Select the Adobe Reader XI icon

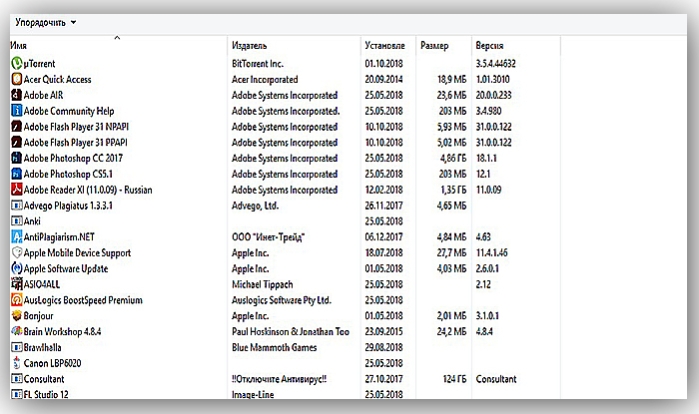pos(16,189)
